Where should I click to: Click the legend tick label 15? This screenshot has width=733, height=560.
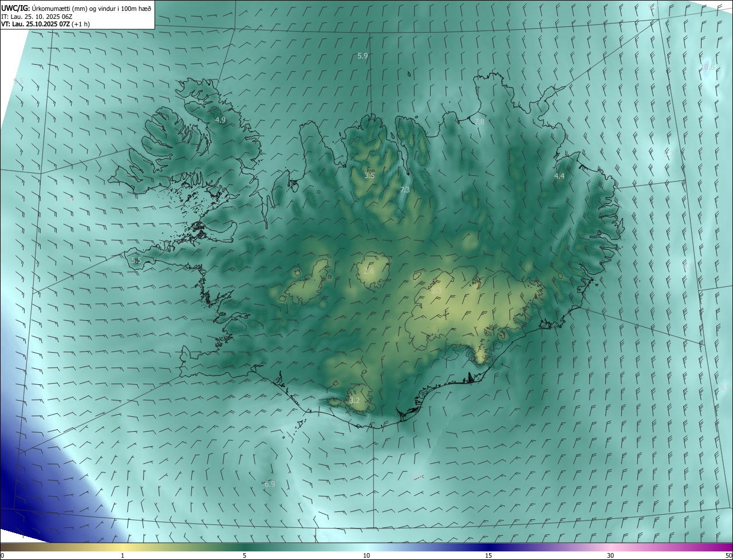488,555
